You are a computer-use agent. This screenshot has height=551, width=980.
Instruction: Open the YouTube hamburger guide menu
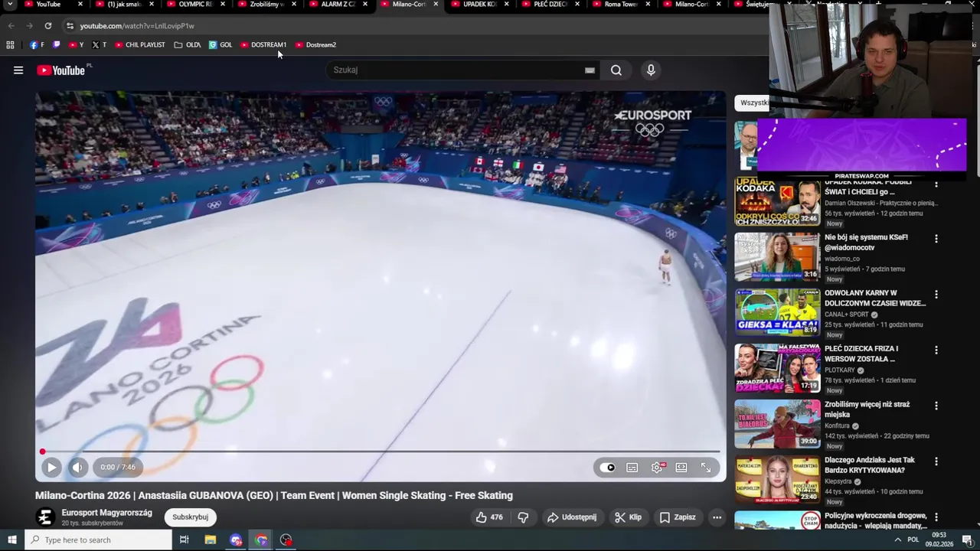coord(18,70)
